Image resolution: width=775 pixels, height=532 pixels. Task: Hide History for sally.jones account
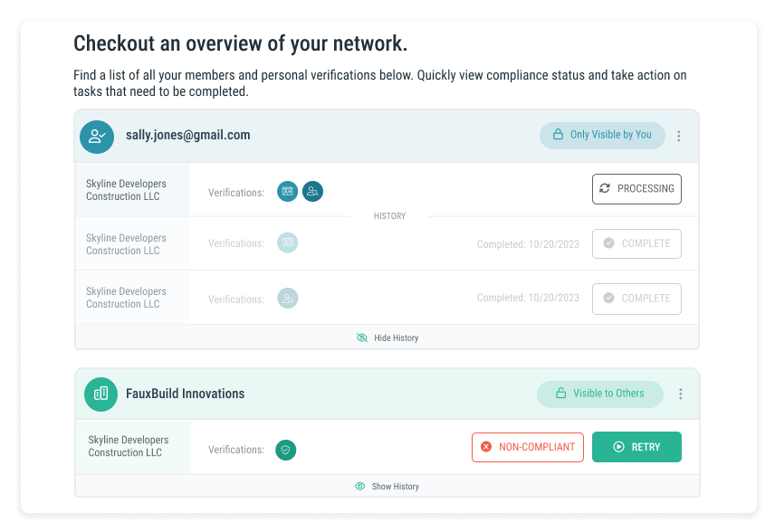pyautogui.click(x=387, y=337)
